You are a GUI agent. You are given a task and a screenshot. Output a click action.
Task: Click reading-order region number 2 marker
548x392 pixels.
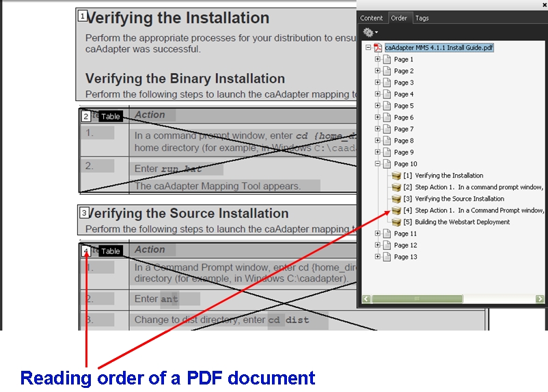(x=85, y=116)
